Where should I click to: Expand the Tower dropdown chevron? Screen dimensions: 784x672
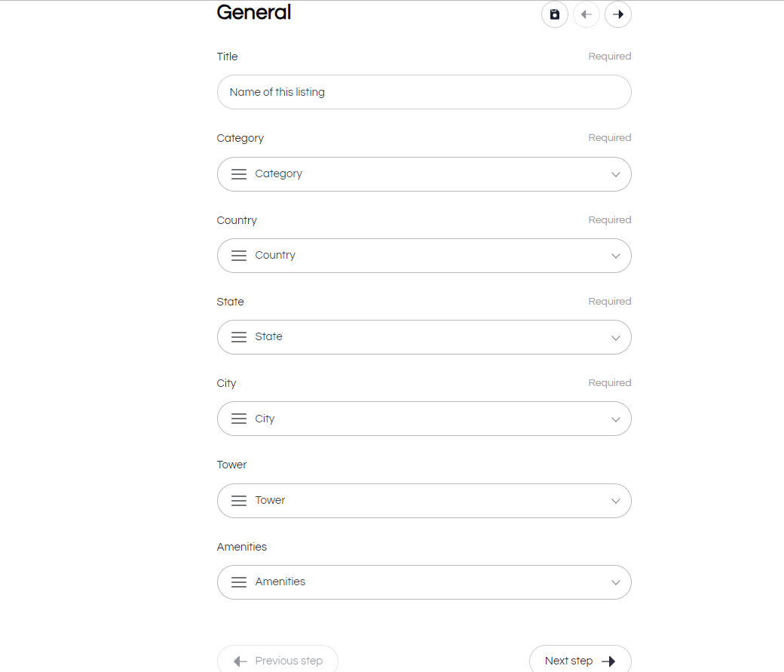coord(616,501)
